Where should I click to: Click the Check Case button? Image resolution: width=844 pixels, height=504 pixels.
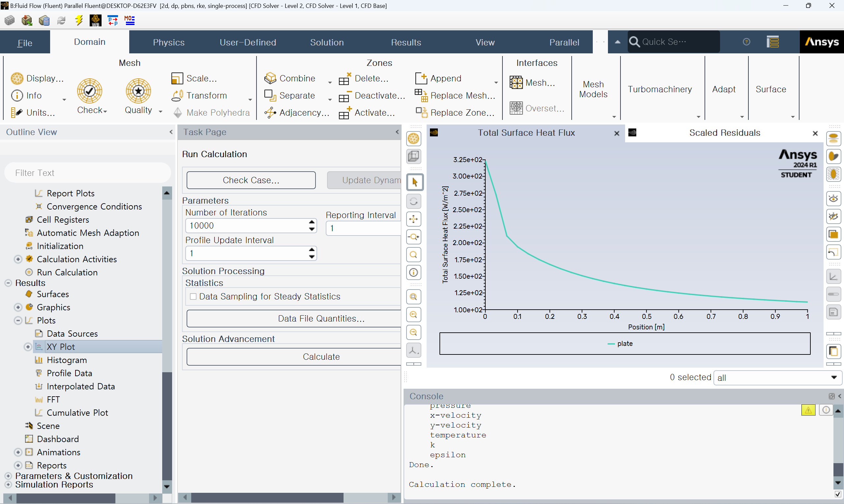point(251,180)
